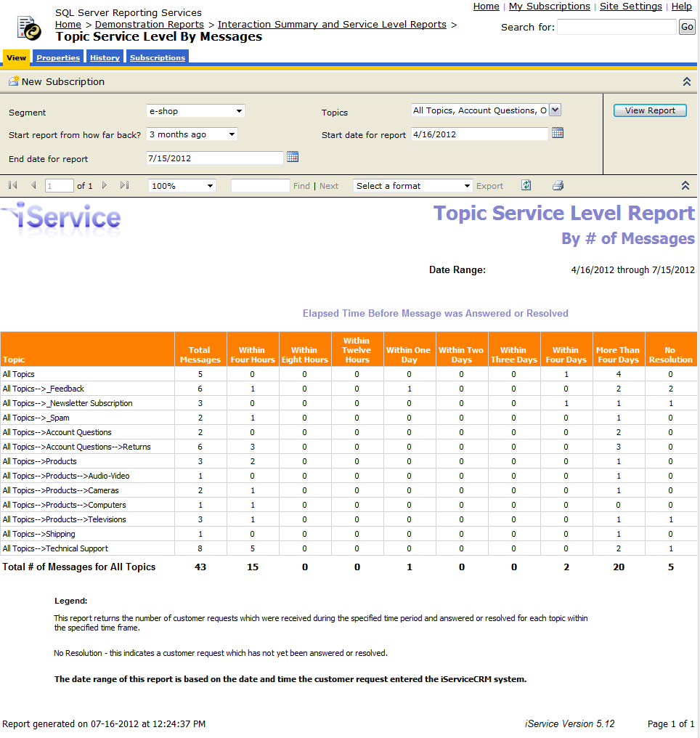Image resolution: width=700 pixels, height=738 pixels.
Task: Click the 'All Topics-->Products-->Cameras' row
Action: pyautogui.click(x=349, y=490)
